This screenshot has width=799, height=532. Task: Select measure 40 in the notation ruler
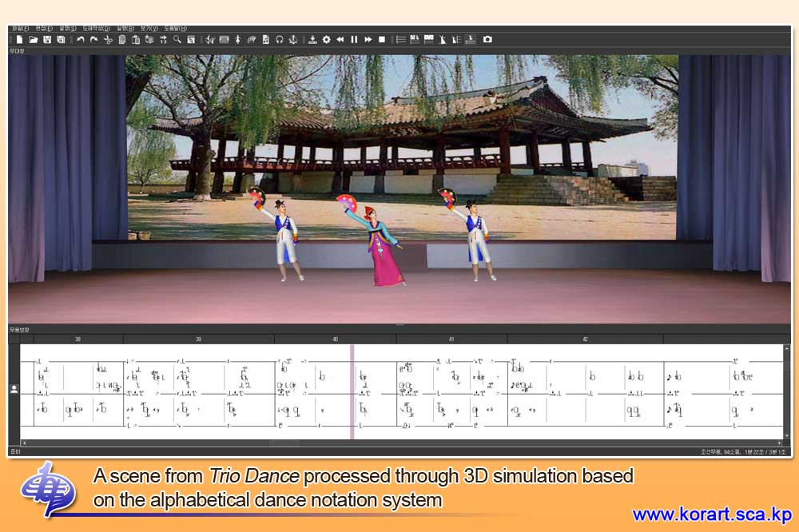coord(336,339)
